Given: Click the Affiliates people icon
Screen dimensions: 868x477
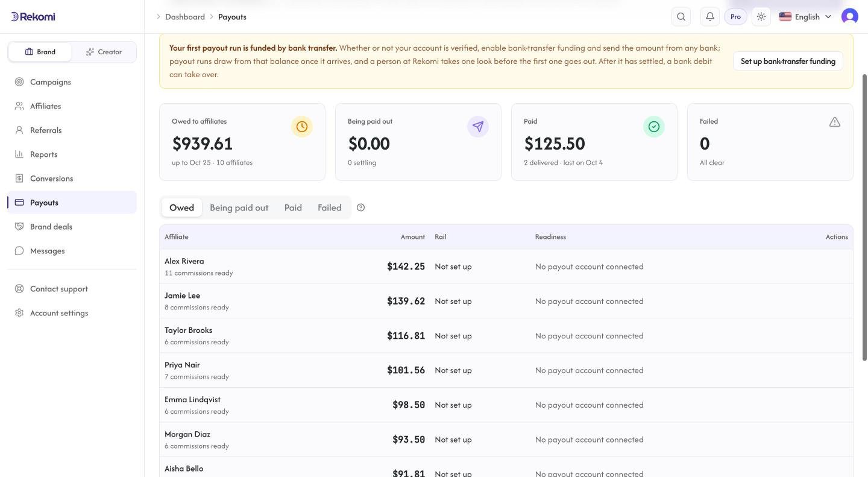Looking at the screenshot, I should [x=19, y=106].
